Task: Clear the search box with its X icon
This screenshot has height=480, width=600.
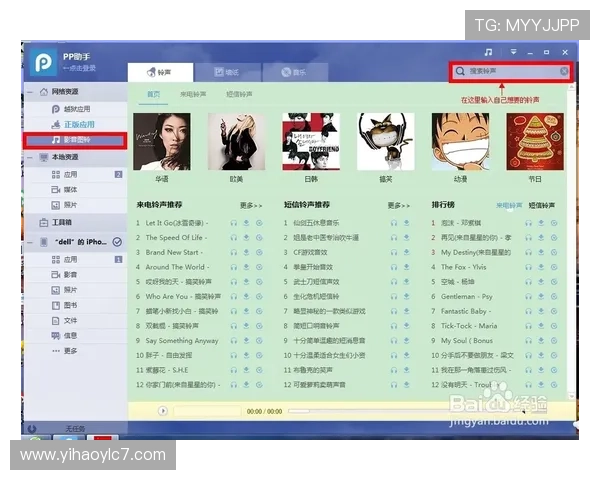Action: [564, 72]
